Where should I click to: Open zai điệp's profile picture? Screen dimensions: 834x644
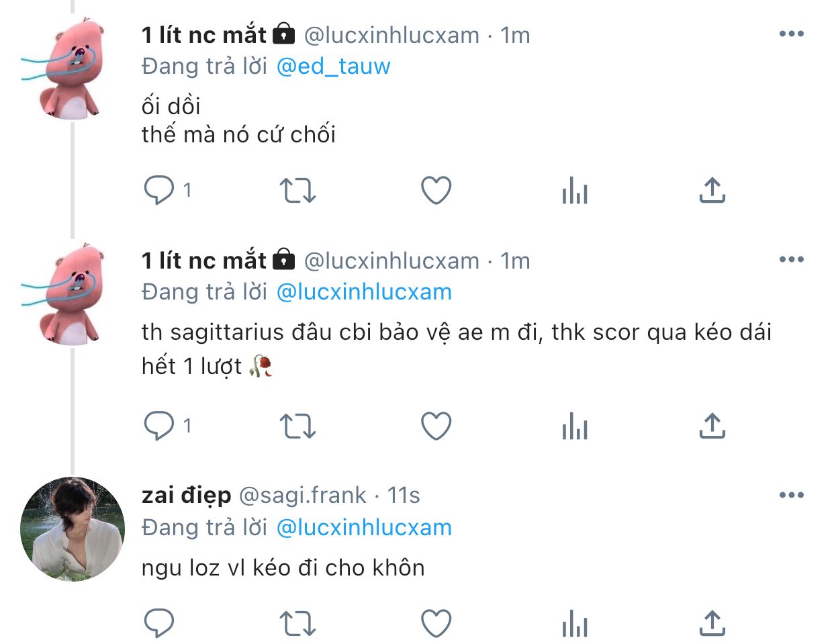click(x=73, y=529)
